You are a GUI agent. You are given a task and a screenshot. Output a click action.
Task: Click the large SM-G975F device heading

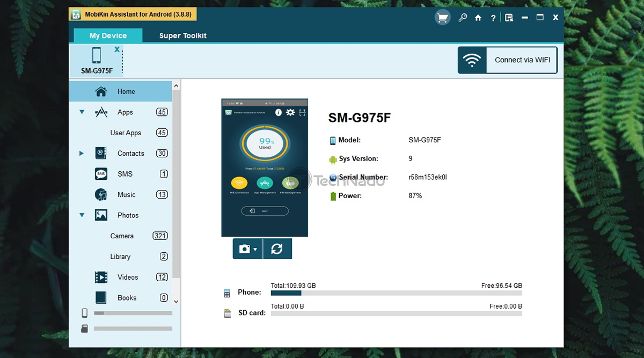click(360, 118)
